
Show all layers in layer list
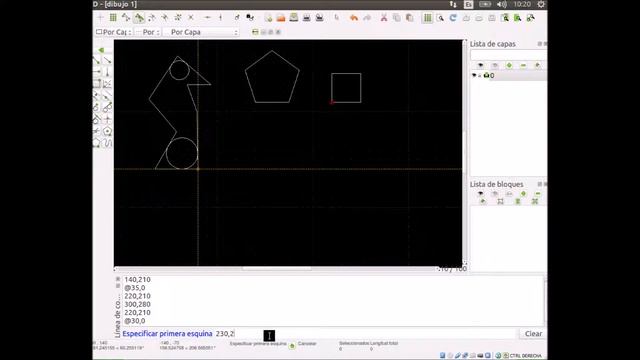(480, 65)
